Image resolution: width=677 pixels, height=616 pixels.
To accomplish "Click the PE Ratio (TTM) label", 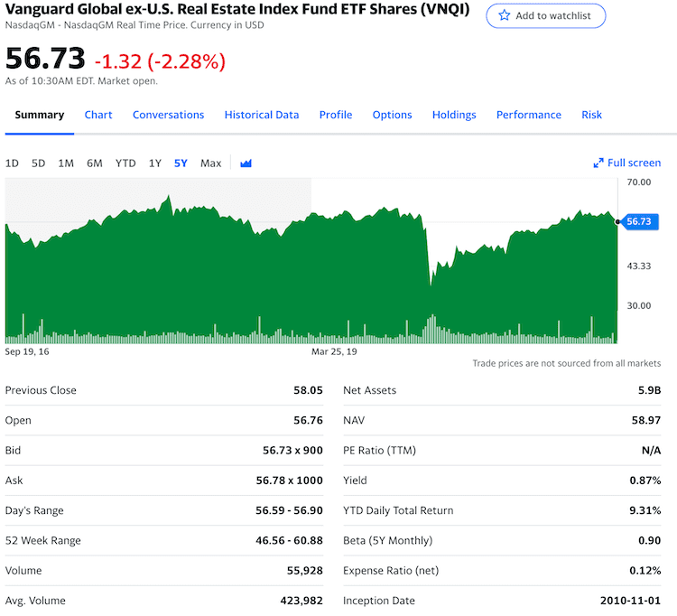I will pos(379,451).
